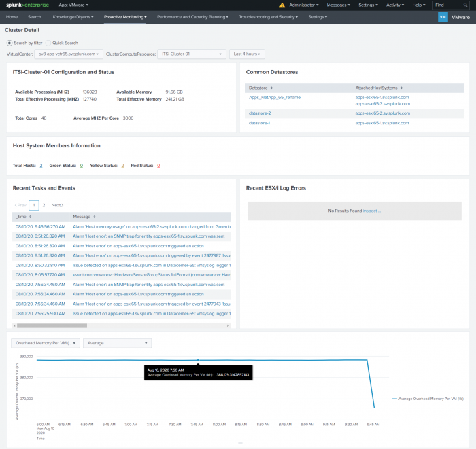Open the Activity menu
The image size is (476, 449).
(395, 5)
